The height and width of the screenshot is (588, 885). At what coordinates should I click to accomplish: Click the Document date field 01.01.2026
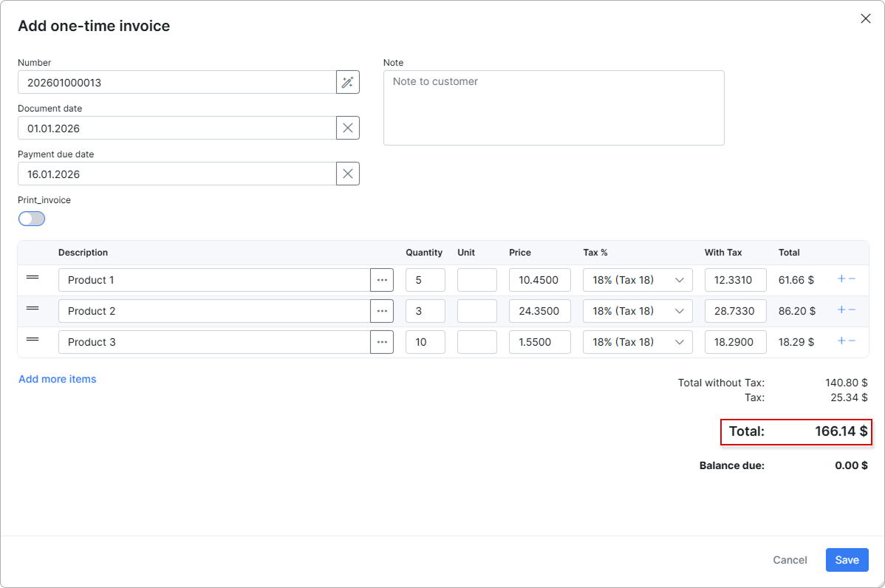(x=177, y=128)
